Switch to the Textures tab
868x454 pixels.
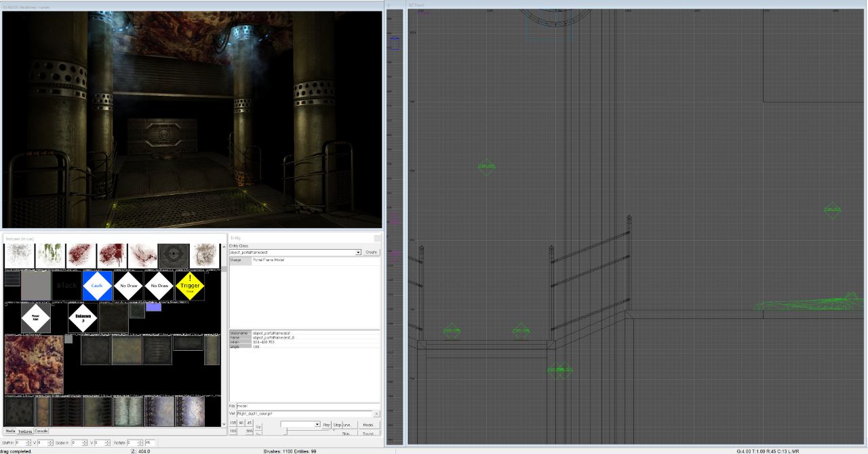coord(25,431)
